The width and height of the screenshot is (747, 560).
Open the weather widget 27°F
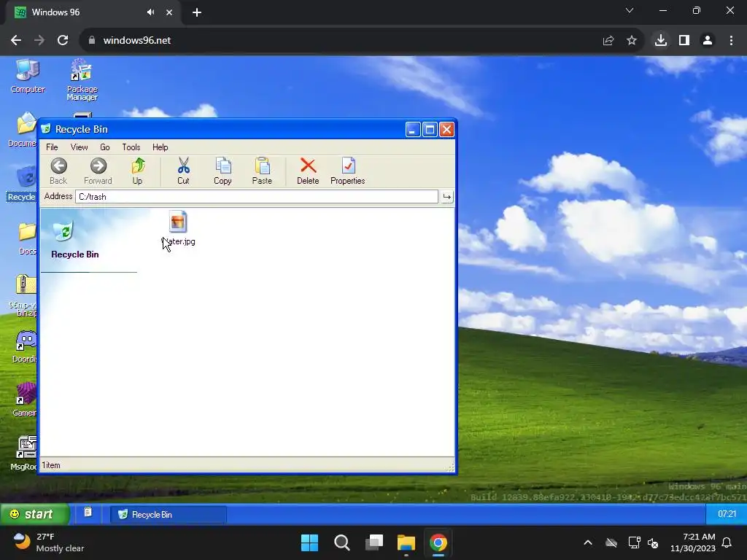pos(49,542)
